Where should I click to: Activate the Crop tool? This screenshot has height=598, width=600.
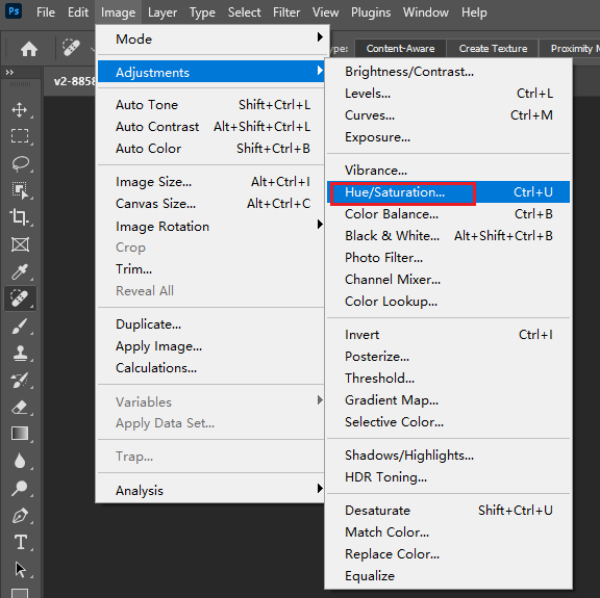[x=19, y=217]
